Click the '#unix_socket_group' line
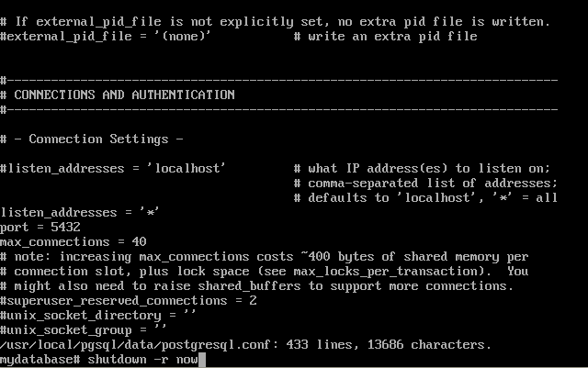The height and width of the screenshot is (368, 588). (84, 329)
